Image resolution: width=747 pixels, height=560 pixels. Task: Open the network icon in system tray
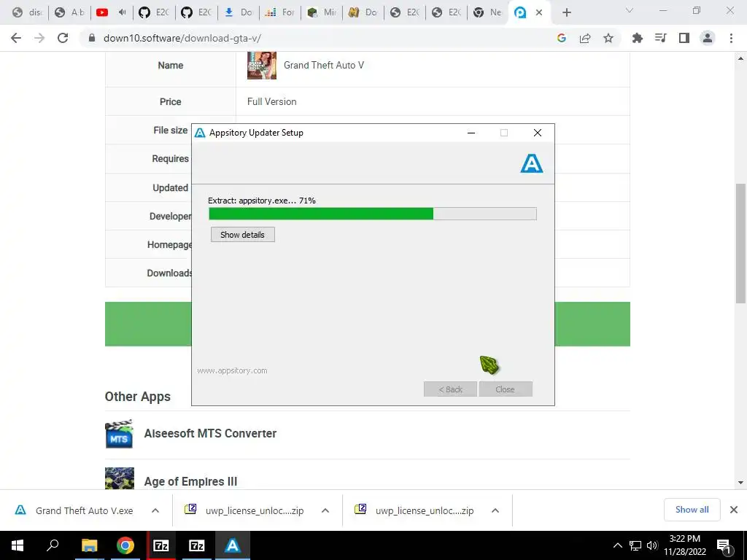(x=635, y=545)
